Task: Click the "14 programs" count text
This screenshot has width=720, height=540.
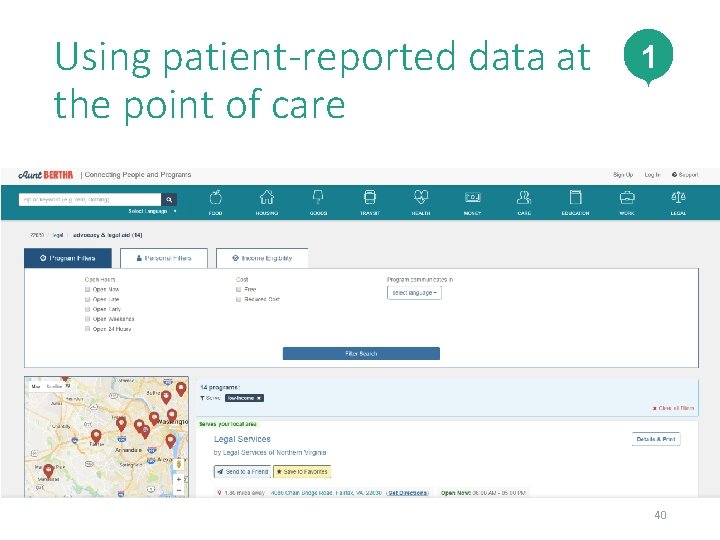Action: point(220,387)
